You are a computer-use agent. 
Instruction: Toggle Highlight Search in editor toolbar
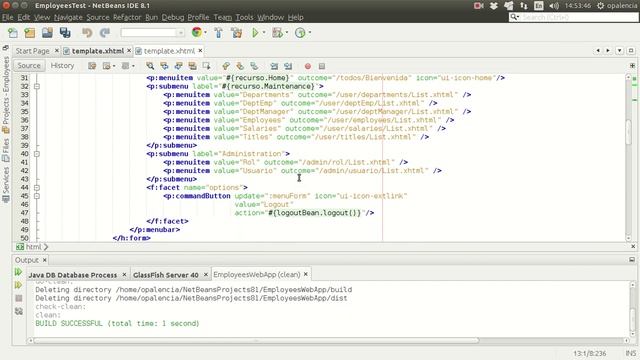(x=192, y=66)
